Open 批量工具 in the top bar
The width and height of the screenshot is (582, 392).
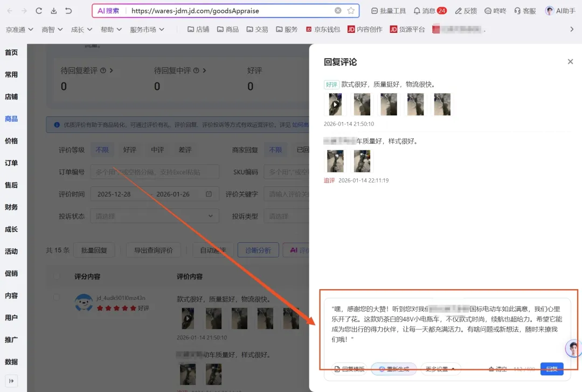pos(388,11)
